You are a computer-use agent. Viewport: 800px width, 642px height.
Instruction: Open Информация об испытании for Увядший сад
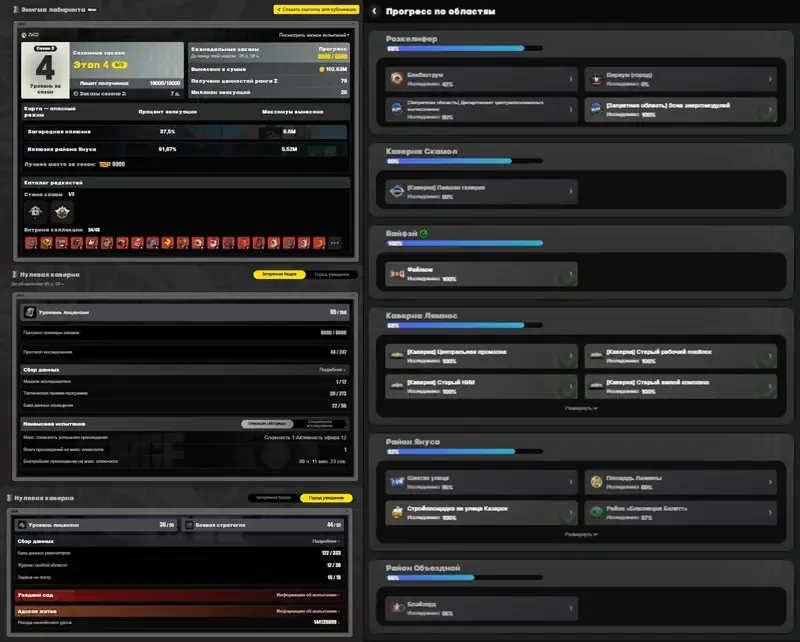[308, 595]
